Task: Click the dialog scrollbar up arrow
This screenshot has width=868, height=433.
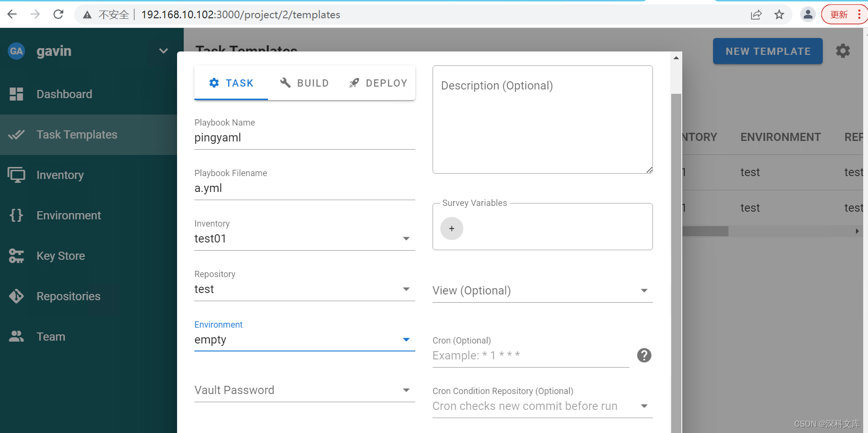Action: click(x=676, y=58)
